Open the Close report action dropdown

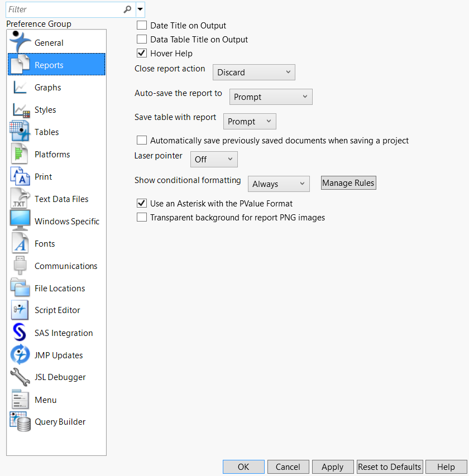[x=253, y=72]
